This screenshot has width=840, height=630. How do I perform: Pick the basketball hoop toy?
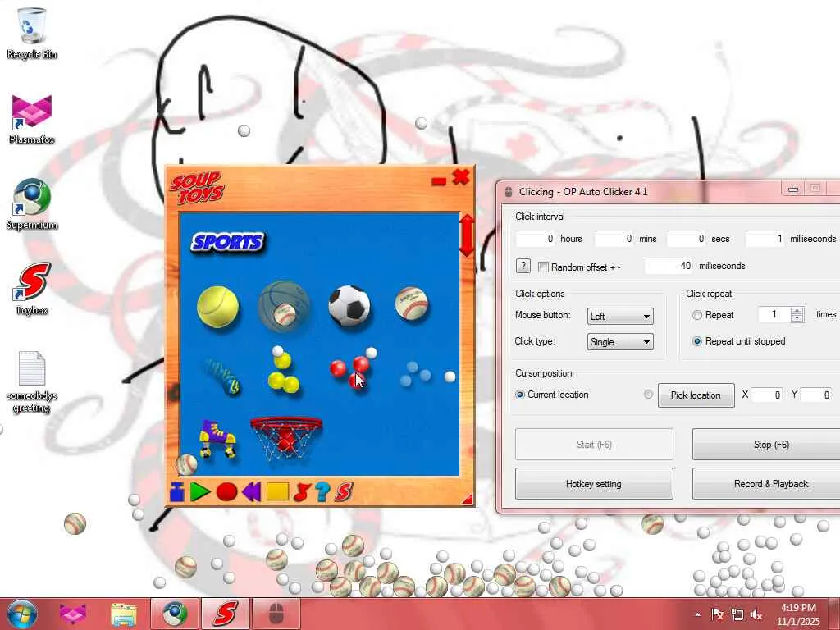[286, 438]
